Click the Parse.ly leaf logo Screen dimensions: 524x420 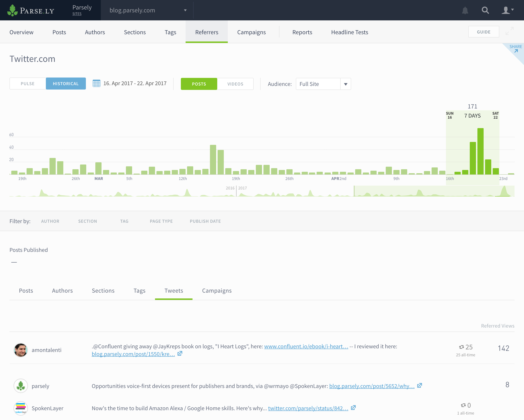pos(12,10)
